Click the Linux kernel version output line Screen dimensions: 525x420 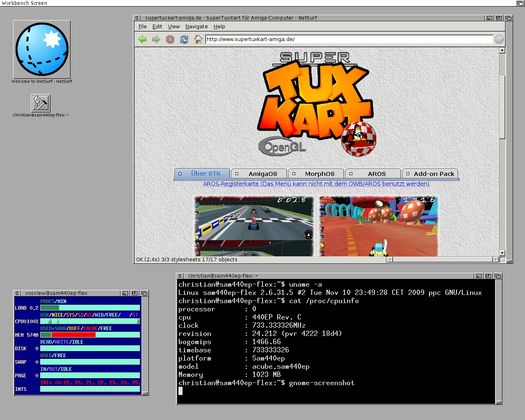[330, 293]
